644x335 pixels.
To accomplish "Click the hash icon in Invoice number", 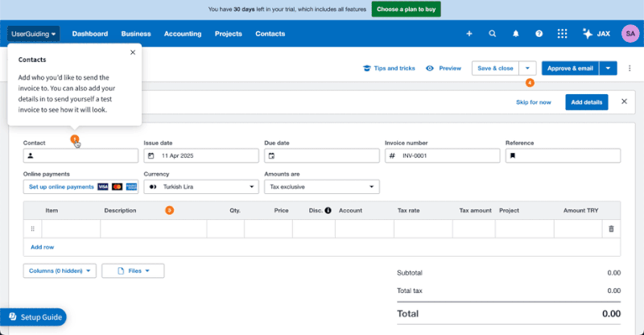I will coord(392,155).
